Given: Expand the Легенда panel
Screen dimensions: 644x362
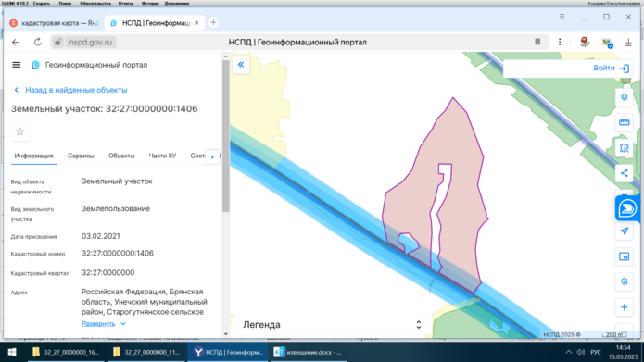Looking at the screenshot, I should 332,325.
